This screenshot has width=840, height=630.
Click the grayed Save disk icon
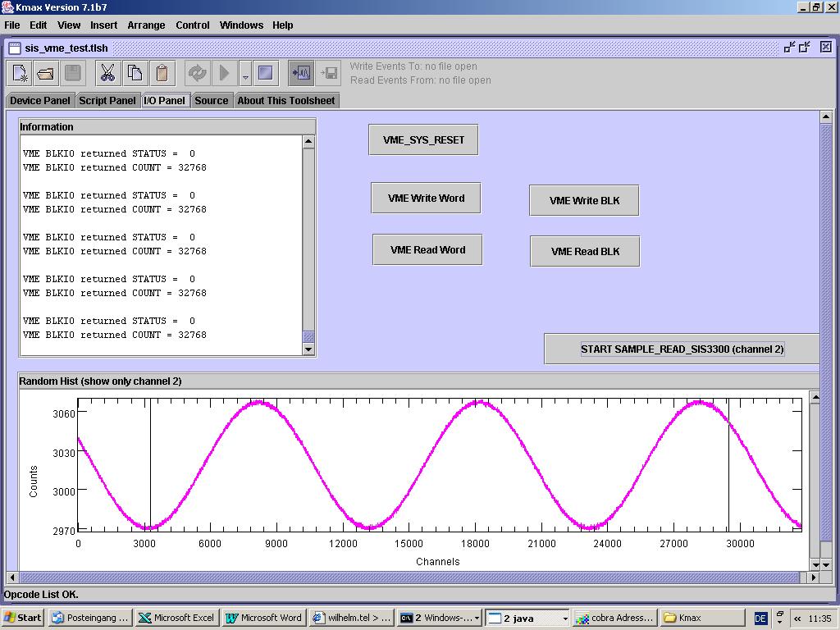72,73
